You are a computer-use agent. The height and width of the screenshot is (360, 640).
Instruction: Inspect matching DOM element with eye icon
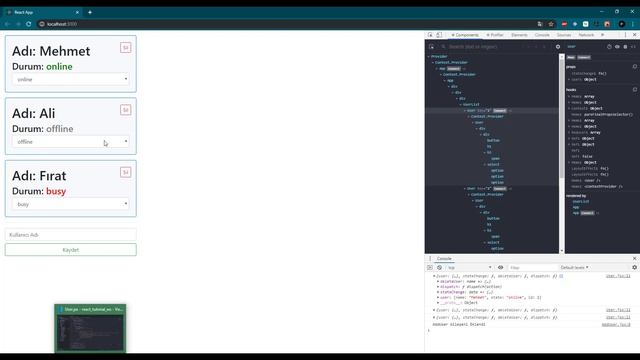(617, 47)
